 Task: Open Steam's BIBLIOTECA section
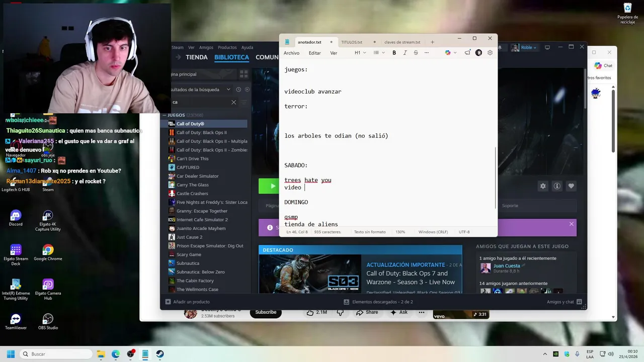tap(231, 57)
